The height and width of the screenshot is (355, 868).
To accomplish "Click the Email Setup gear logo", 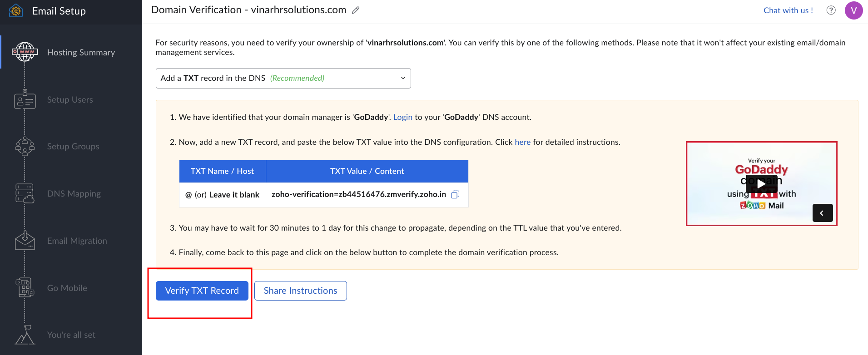I will [x=16, y=11].
